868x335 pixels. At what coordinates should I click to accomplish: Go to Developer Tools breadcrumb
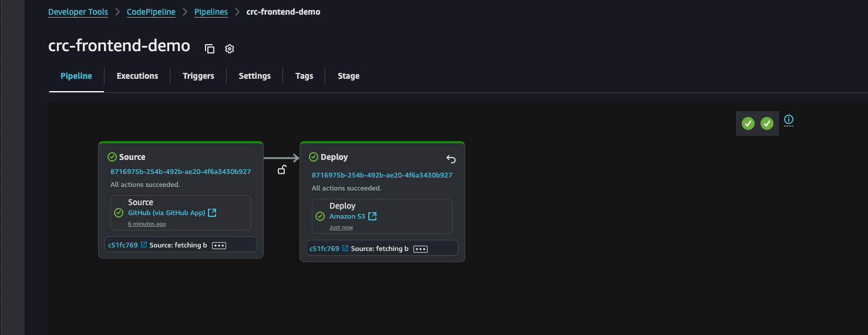78,12
